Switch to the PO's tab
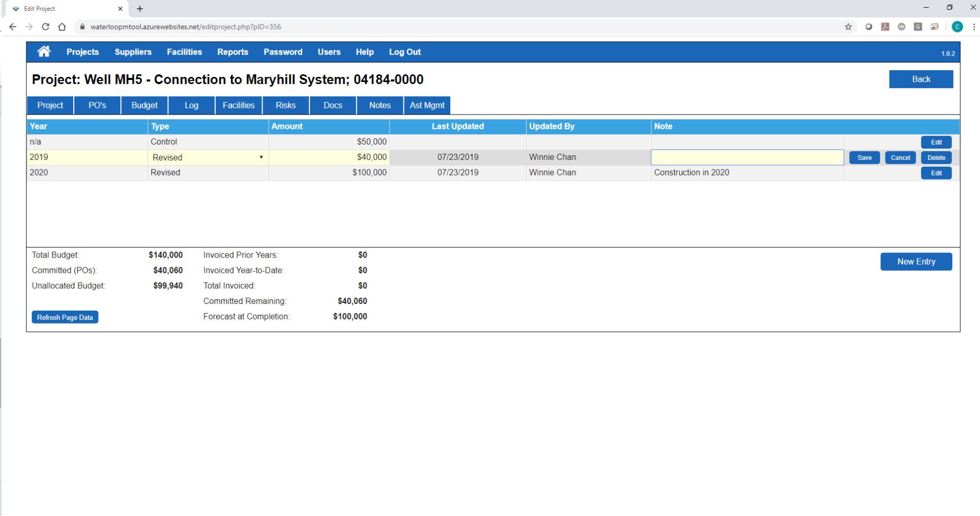Viewport: 980px width, 516px height. [x=97, y=105]
